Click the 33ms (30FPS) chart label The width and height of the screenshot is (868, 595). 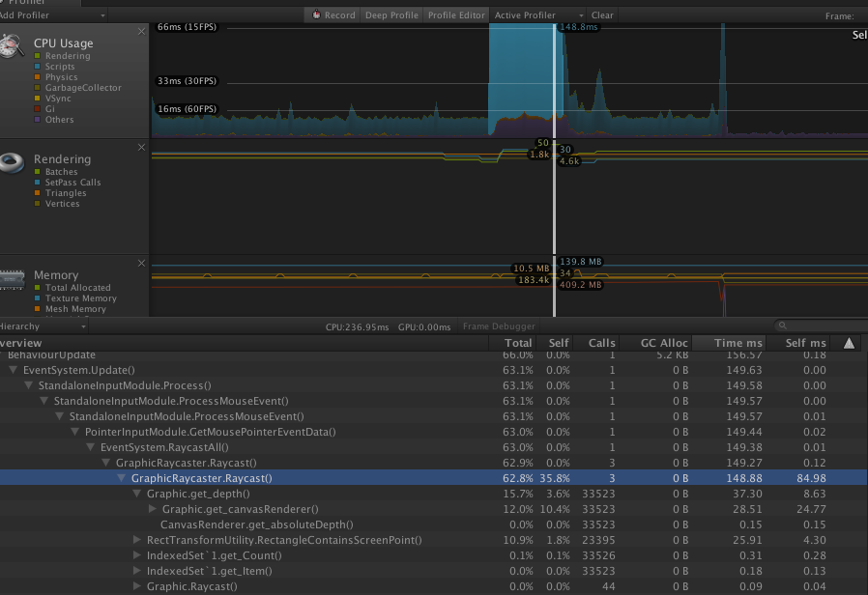pyautogui.click(x=188, y=81)
